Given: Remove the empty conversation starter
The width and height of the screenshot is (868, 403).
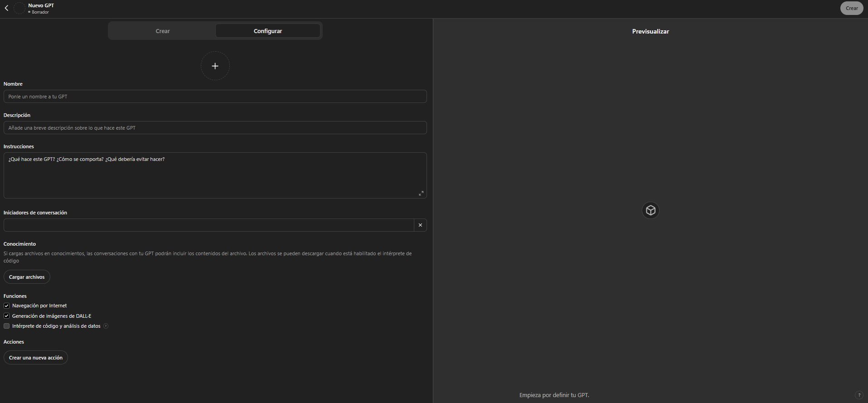Looking at the screenshot, I should [x=420, y=225].
